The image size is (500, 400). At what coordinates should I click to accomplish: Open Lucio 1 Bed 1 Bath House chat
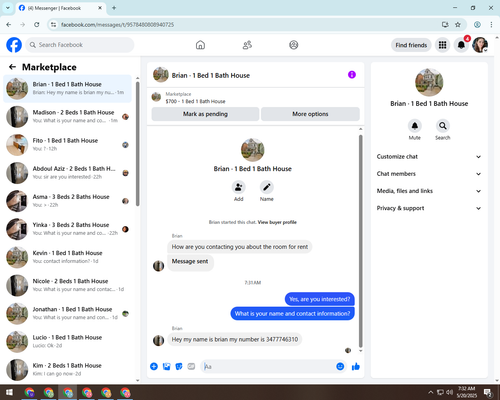click(67, 342)
